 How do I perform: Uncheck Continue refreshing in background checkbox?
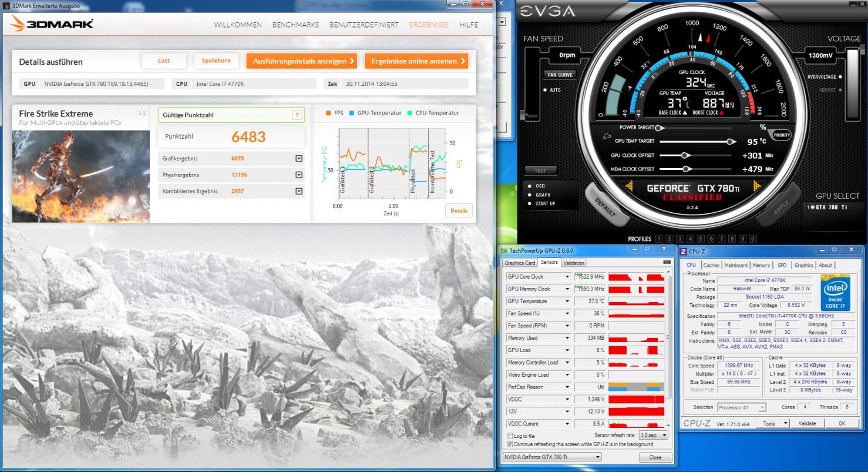(509, 444)
